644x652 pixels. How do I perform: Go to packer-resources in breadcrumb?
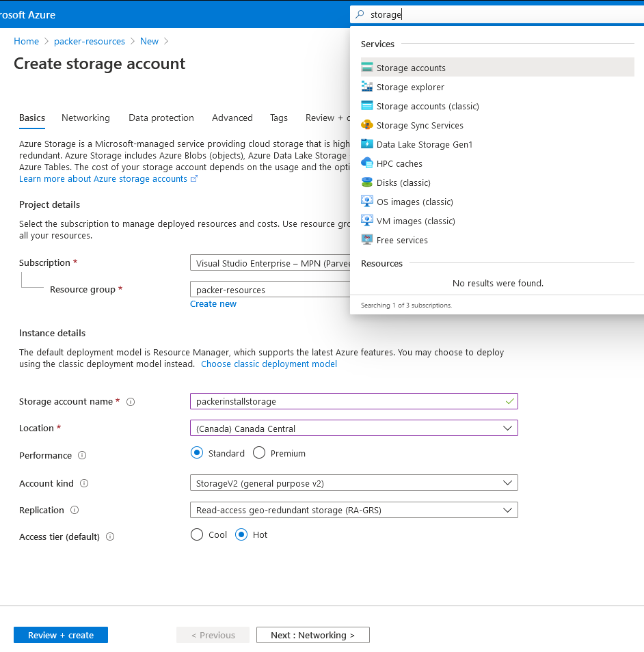(90, 41)
